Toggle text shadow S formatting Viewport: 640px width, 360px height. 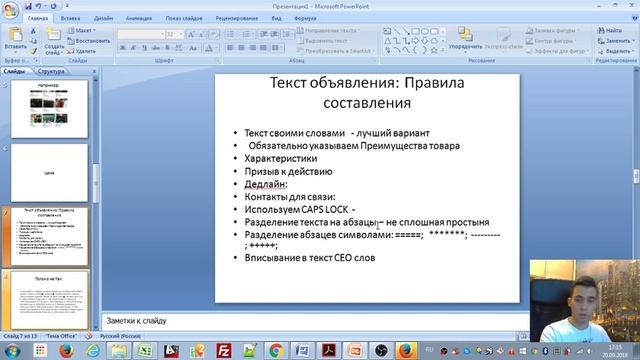coord(167,48)
